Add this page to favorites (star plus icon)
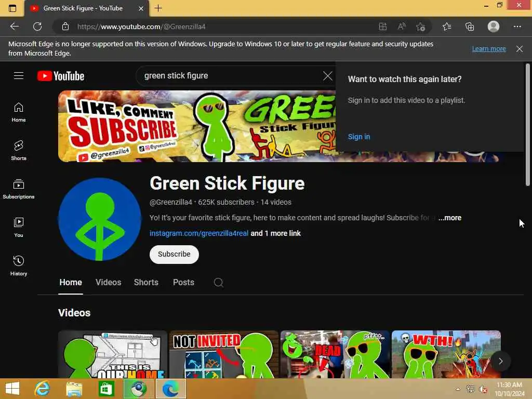Viewport: 532px width, 399px height. coord(421,26)
